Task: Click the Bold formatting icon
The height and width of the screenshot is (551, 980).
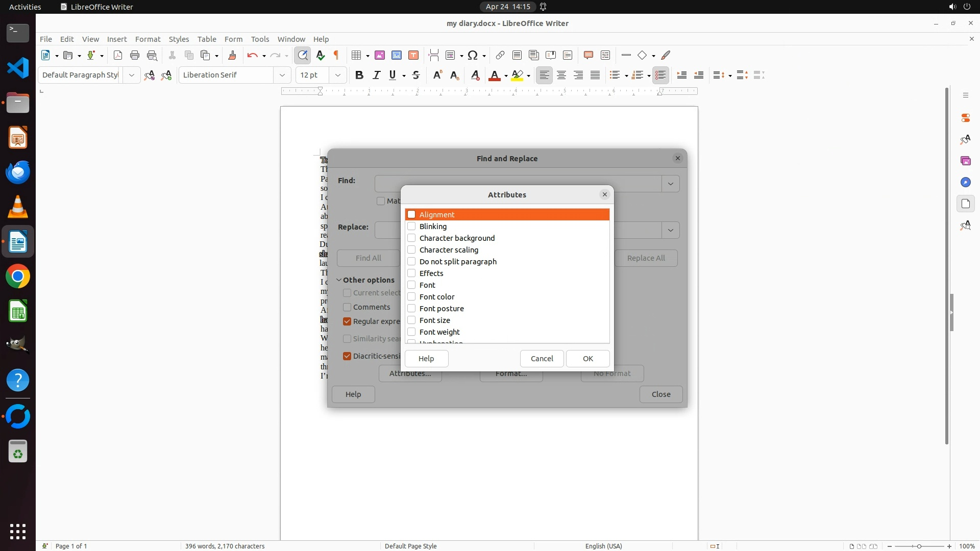Action: tap(359, 75)
